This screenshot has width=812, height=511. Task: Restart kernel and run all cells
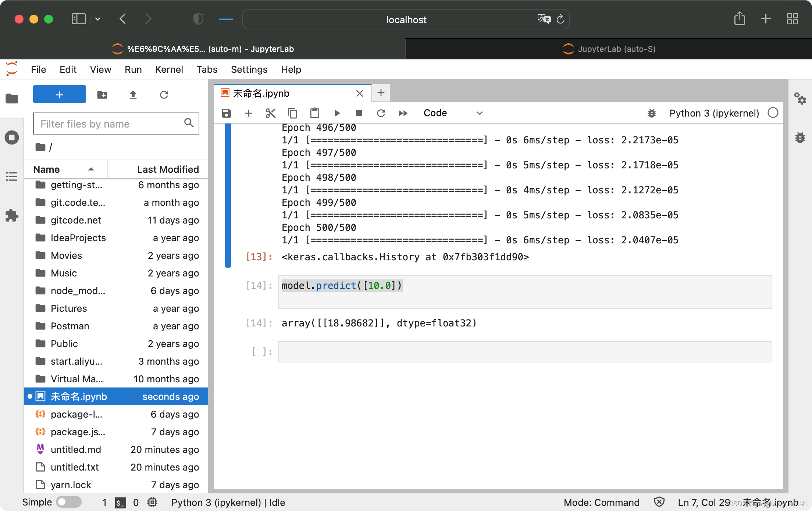click(x=403, y=113)
